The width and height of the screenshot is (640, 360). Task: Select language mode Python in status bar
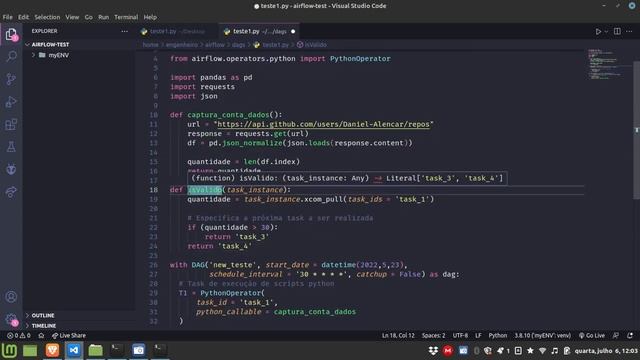[498, 336]
